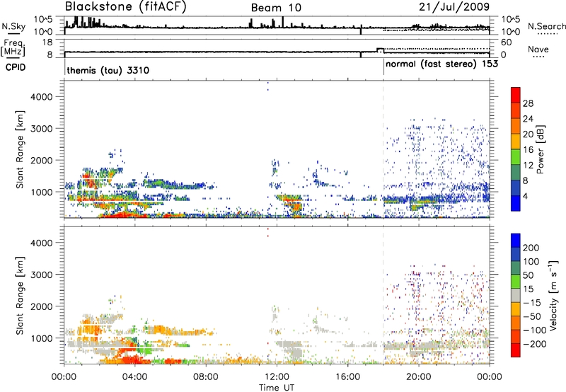Click the 2000 tick on power panel

coord(41,160)
